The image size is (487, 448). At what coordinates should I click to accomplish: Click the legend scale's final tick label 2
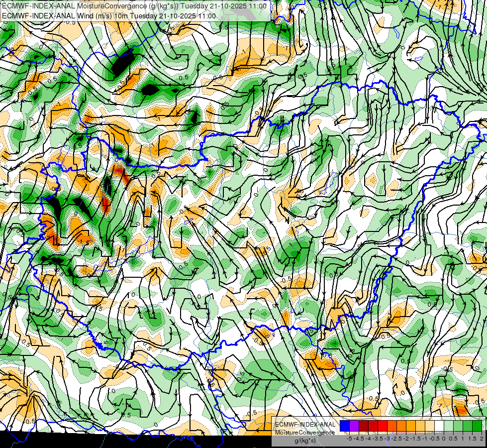(x=482, y=439)
